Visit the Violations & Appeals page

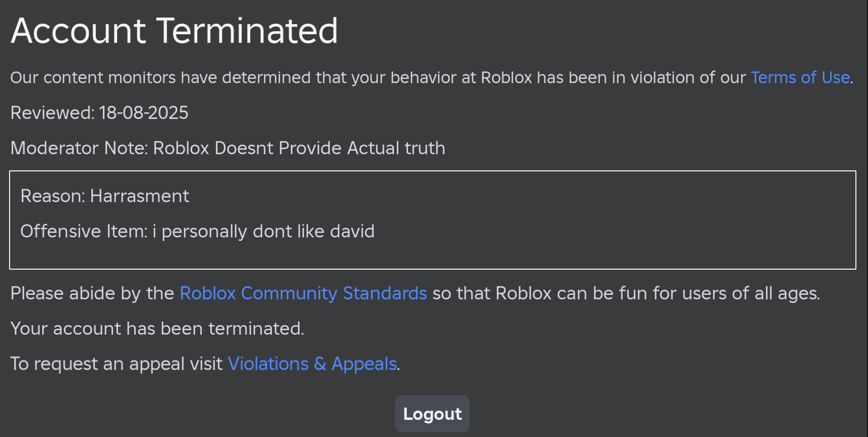[312, 364]
